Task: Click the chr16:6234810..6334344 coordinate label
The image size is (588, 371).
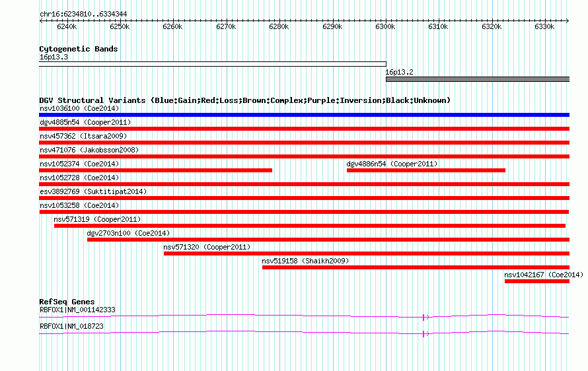Action: [x=83, y=14]
